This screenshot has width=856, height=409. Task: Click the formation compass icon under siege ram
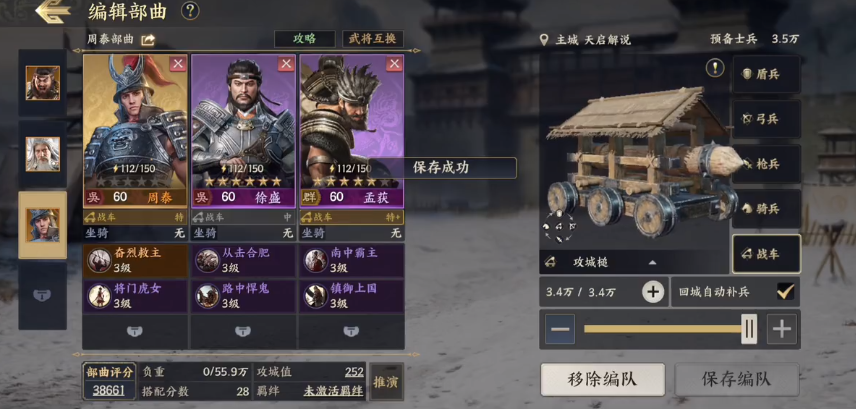pyautogui.click(x=559, y=227)
